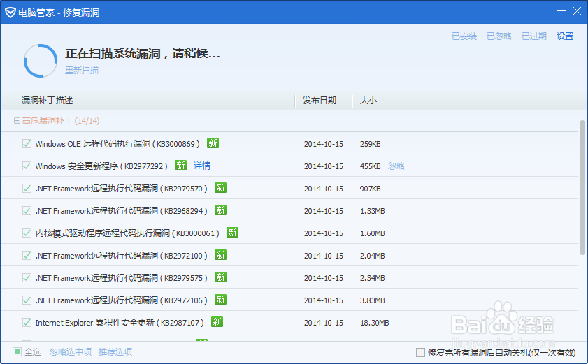588x364 pixels.
Task: Uncheck .NET Framework patch KB2968294
Action: [x=27, y=211]
